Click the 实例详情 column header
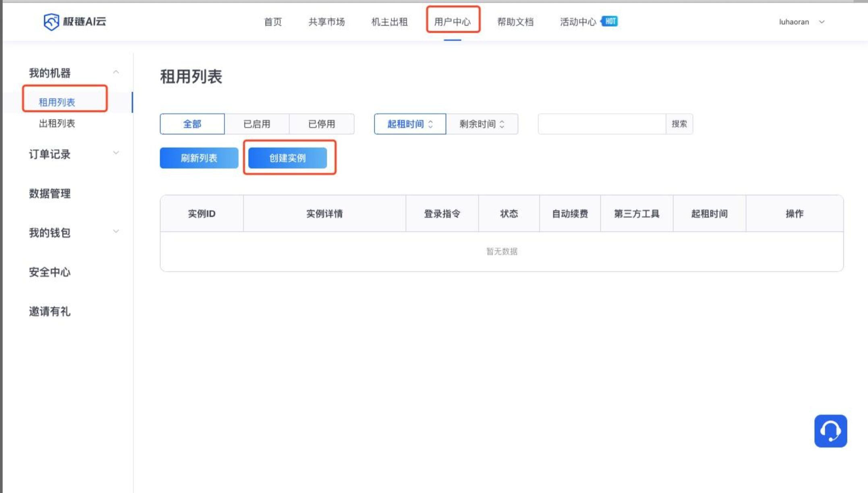The image size is (868, 493). pos(324,214)
